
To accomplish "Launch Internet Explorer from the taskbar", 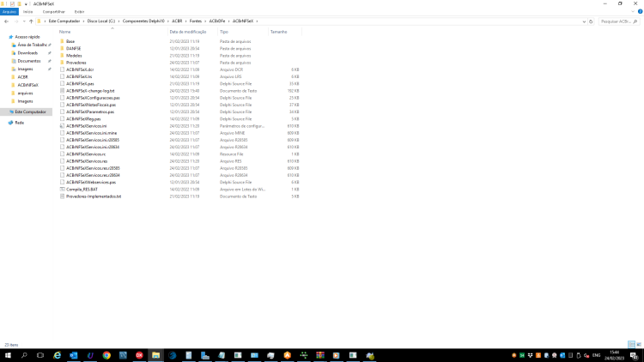I will (x=57, y=355).
